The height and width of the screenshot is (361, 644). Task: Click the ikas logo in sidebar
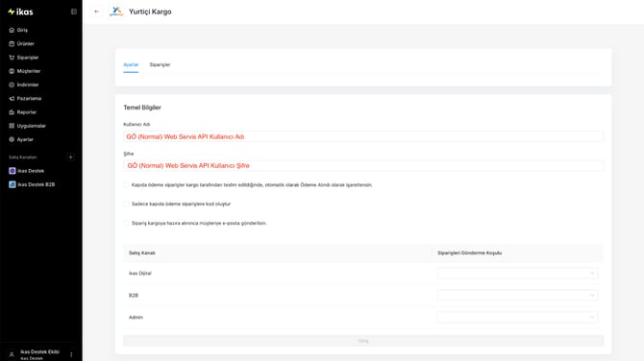coord(20,12)
